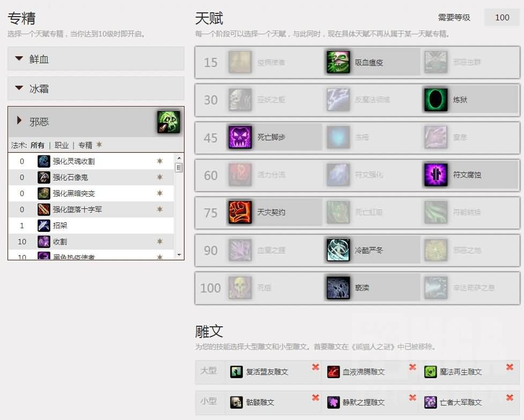This screenshot has width=524, height=420.
Task: Choose the faded 符文强化 talent icon
Action: [338, 175]
